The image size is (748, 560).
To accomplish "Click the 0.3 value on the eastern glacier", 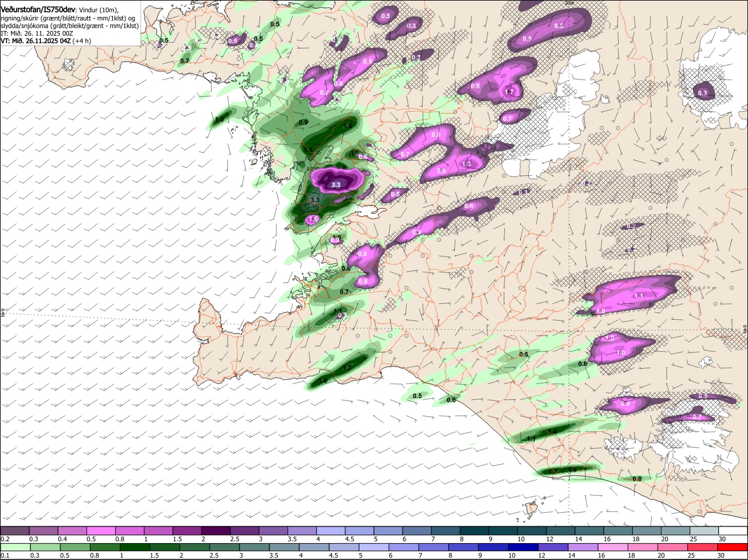I will pyautogui.click(x=703, y=93).
